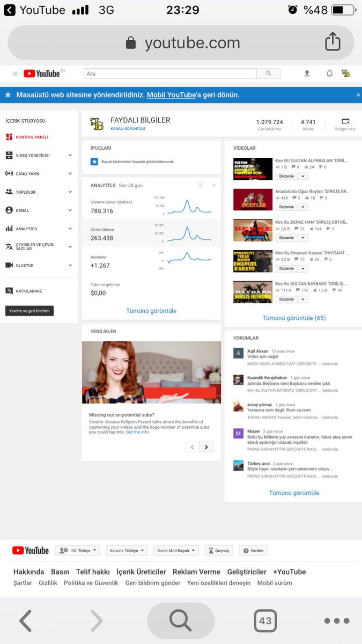Open the notifications bell
The width and height of the screenshot is (362, 644).
click(329, 74)
